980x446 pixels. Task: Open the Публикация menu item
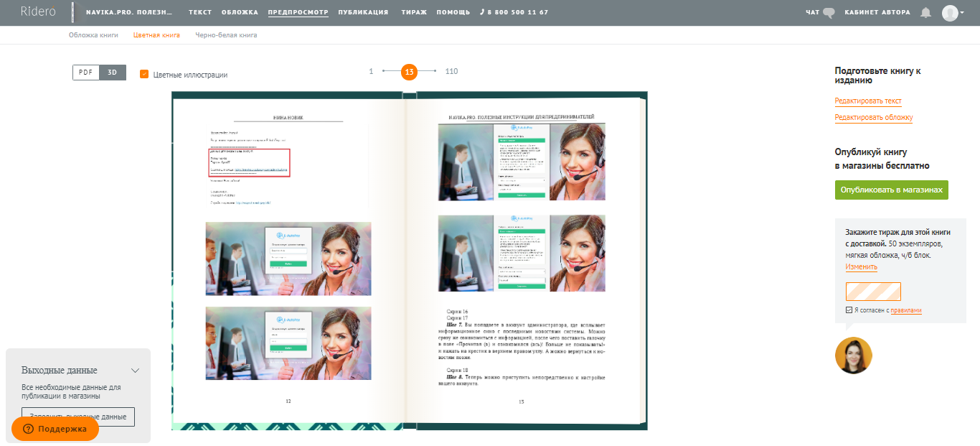(x=363, y=13)
